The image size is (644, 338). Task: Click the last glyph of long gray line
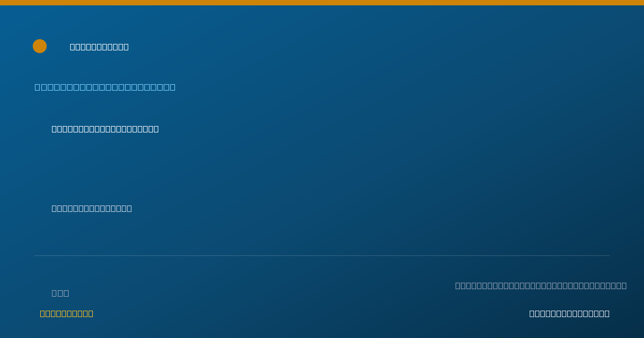(624, 285)
